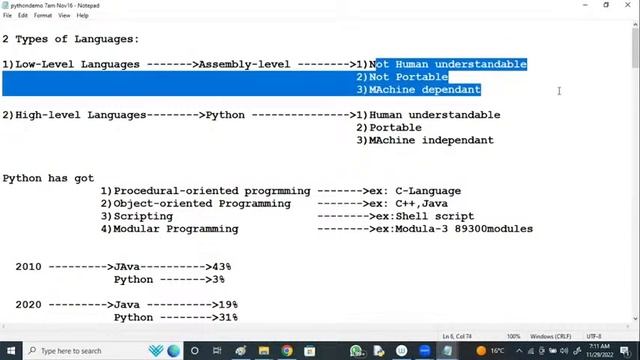This screenshot has width=640, height=360.
Task: Click the Notepad title bar icon
Action: pos(5,5)
